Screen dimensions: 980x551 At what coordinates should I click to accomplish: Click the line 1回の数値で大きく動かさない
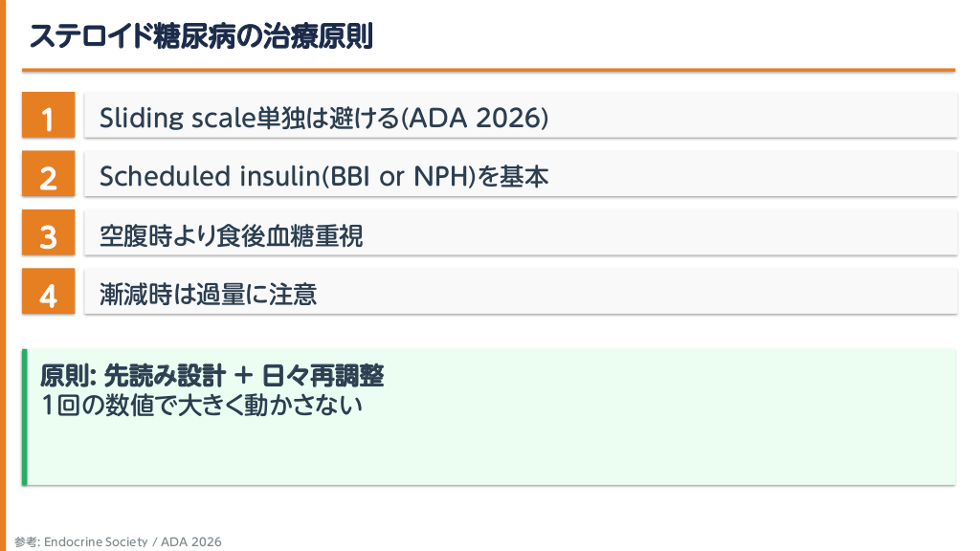(x=201, y=405)
